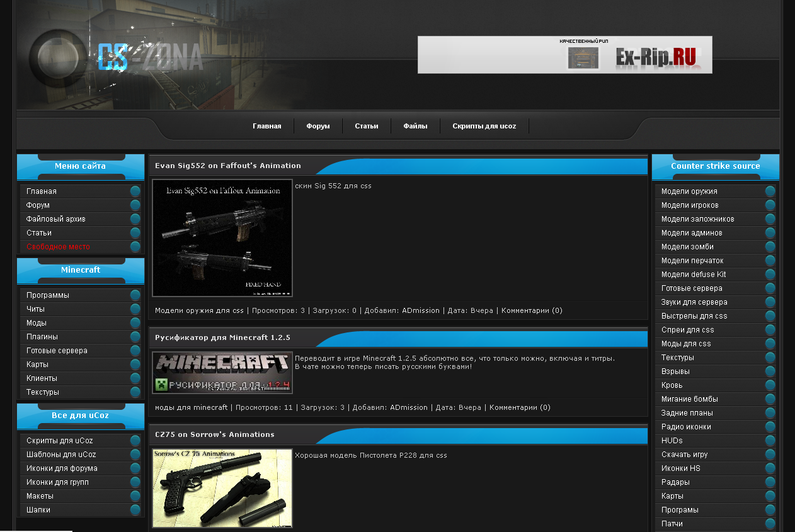Click the blue bullet icon beside Модели зомби
This screenshot has height=532, width=795.
pos(770,247)
